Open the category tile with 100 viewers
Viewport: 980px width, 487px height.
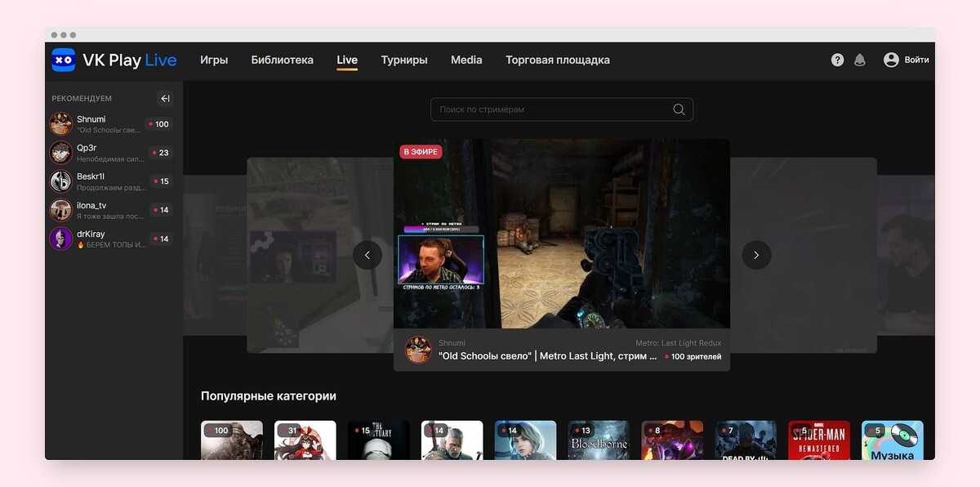(232, 440)
